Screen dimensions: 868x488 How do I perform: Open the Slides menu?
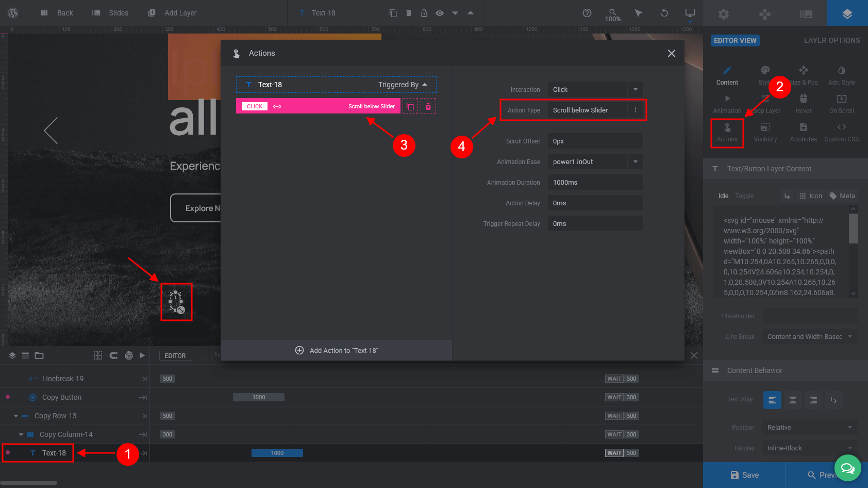[x=110, y=13]
